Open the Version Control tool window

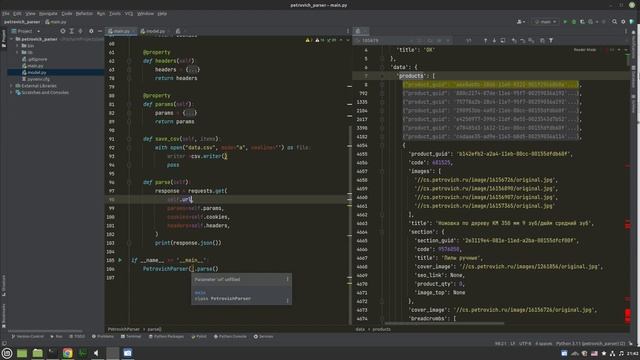(x=27, y=337)
